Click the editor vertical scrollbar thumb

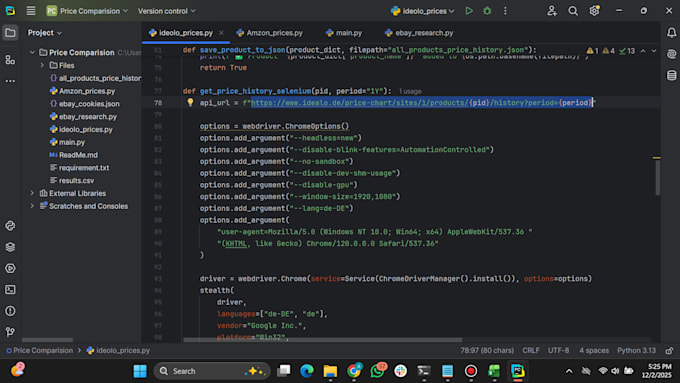click(657, 177)
